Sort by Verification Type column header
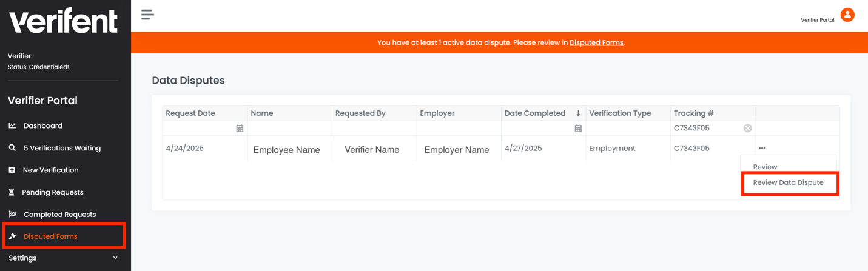 point(620,113)
